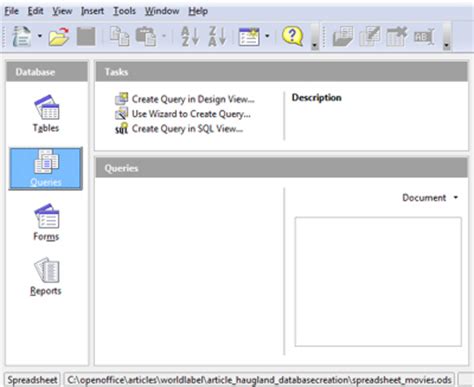This screenshot has height=387, width=474.
Task: Click the Open Database Object icon
Action: click(x=343, y=36)
